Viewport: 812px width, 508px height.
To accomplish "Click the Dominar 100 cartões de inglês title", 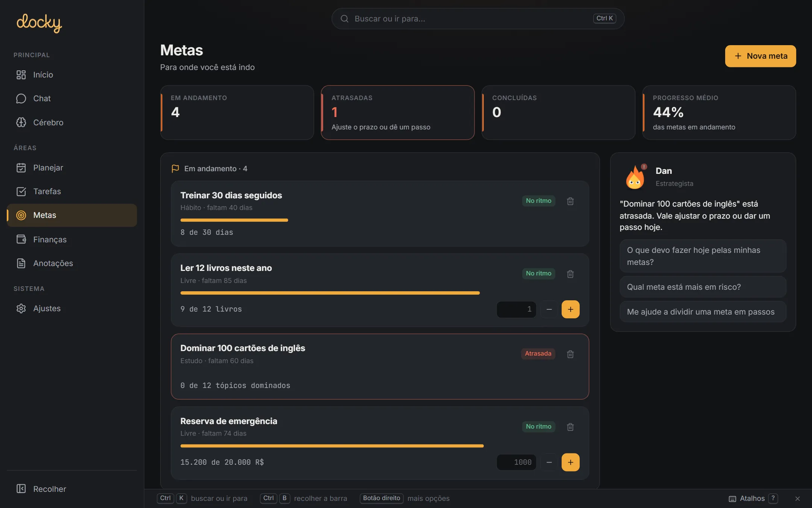I will pyautogui.click(x=242, y=348).
